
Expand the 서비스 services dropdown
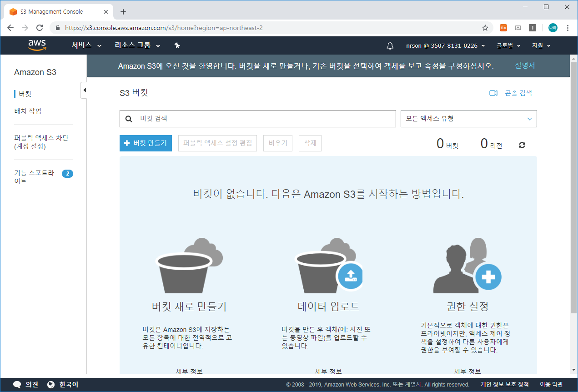coord(86,45)
